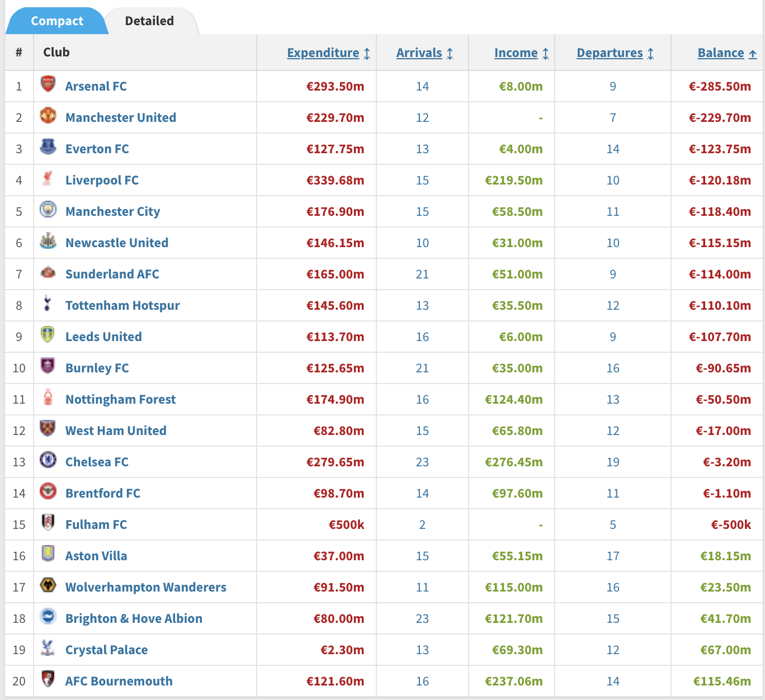
Task: Open the Leeds United club link
Action: [x=103, y=337]
